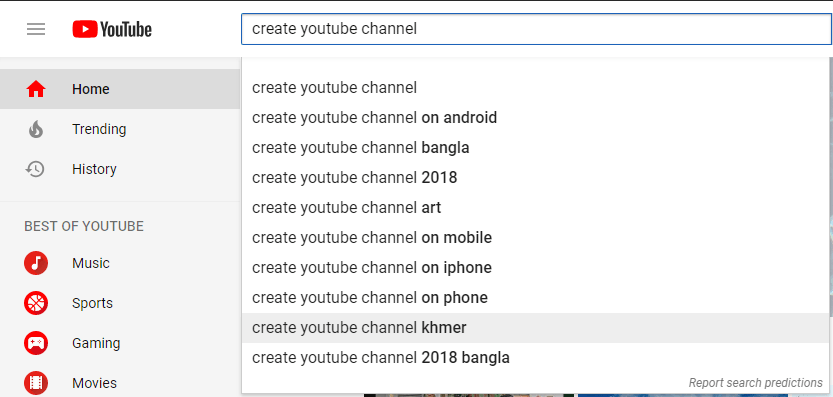Click the Music note icon

(x=36, y=263)
